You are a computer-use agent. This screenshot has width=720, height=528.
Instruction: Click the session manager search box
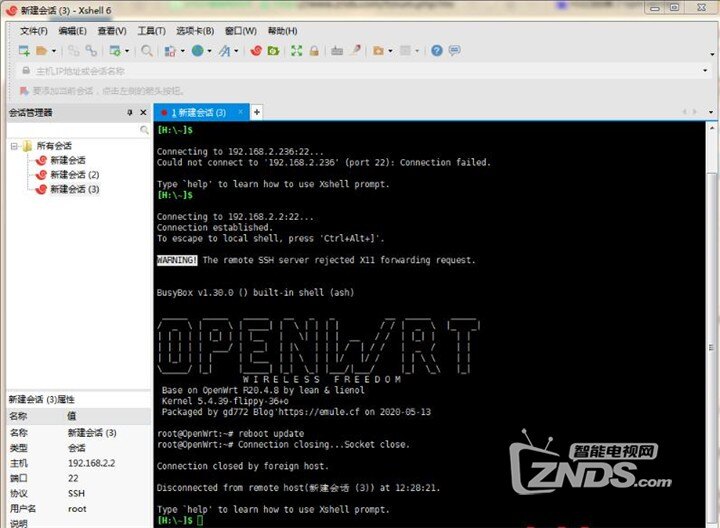[73, 130]
